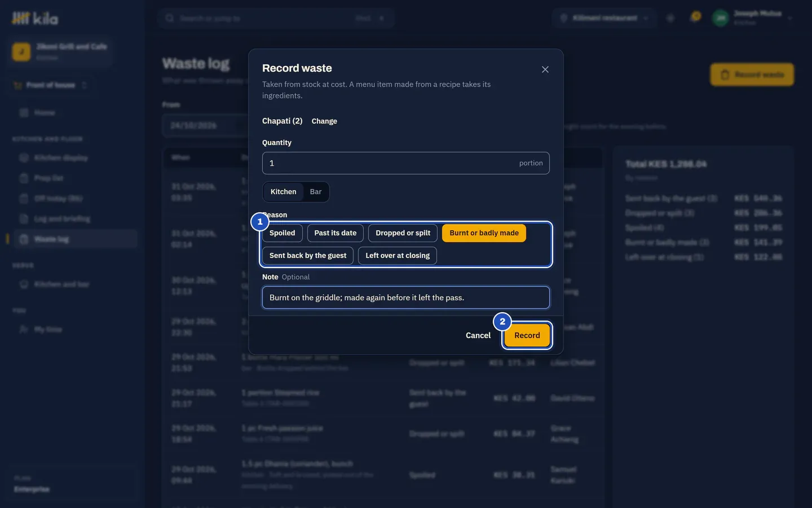The image size is (812, 508).
Task: Expand the Front of house switcher
Action: pyautogui.click(x=51, y=85)
